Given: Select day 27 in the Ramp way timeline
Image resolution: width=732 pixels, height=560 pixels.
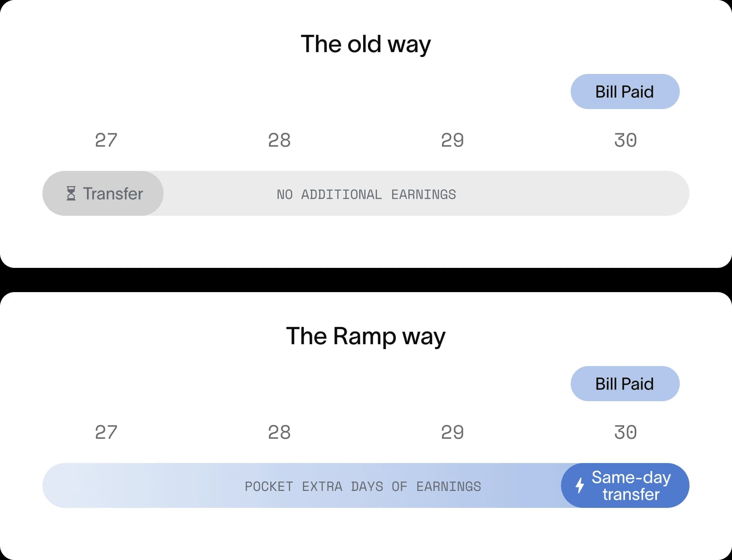Looking at the screenshot, I should click(x=106, y=432).
